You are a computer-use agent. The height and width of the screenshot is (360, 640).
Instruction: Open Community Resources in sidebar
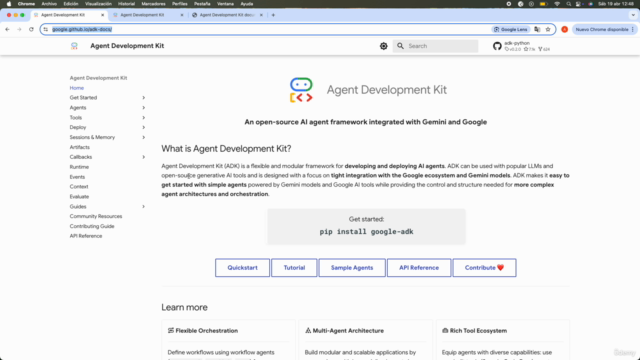[96, 216]
